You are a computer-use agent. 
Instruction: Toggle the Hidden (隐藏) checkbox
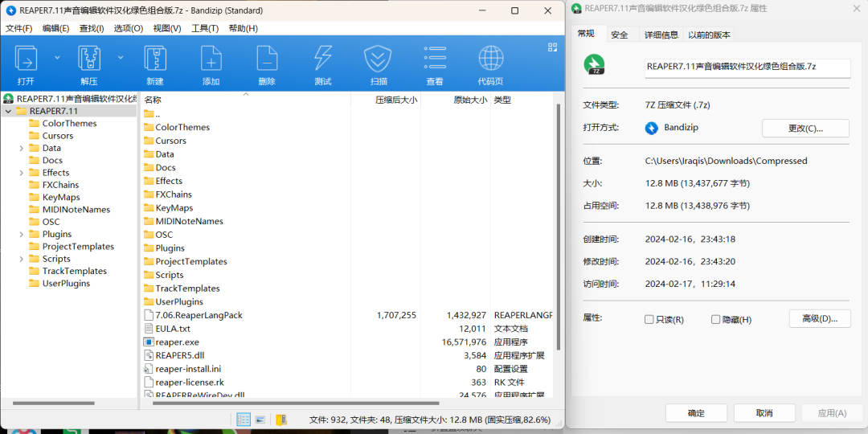click(x=715, y=319)
